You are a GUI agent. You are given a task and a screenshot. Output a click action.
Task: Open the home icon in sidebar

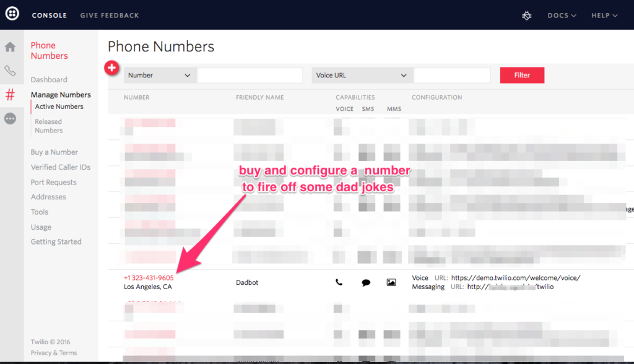click(x=11, y=47)
